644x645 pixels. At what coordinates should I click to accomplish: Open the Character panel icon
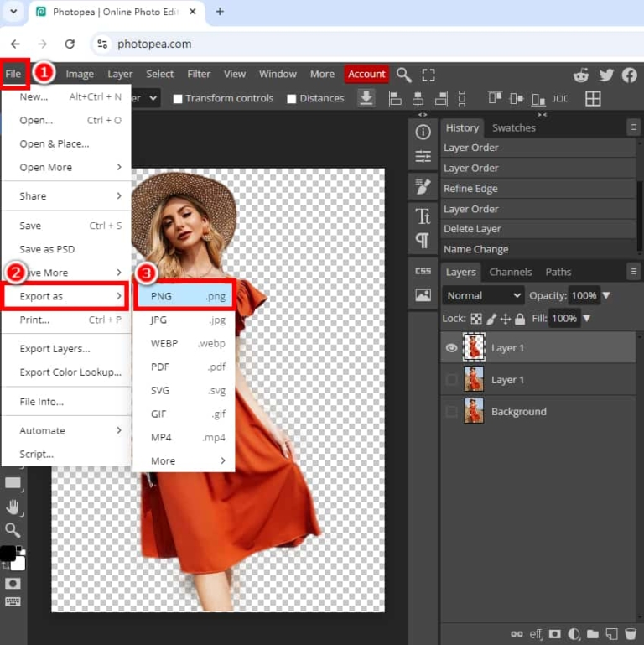(423, 216)
